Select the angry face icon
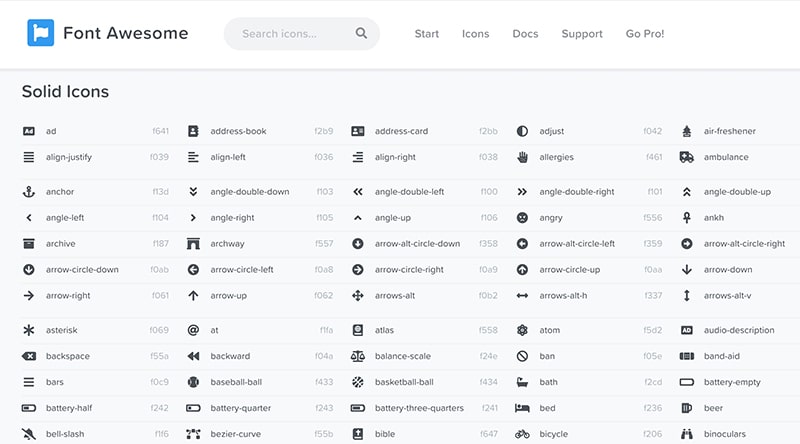800x444 pixels. 522,218
